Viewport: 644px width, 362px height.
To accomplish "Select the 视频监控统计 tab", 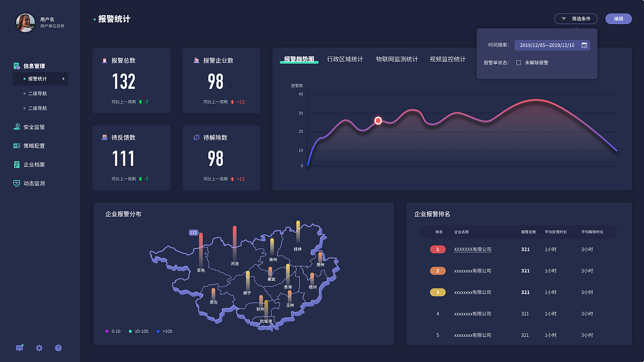I will coord(448,59).
